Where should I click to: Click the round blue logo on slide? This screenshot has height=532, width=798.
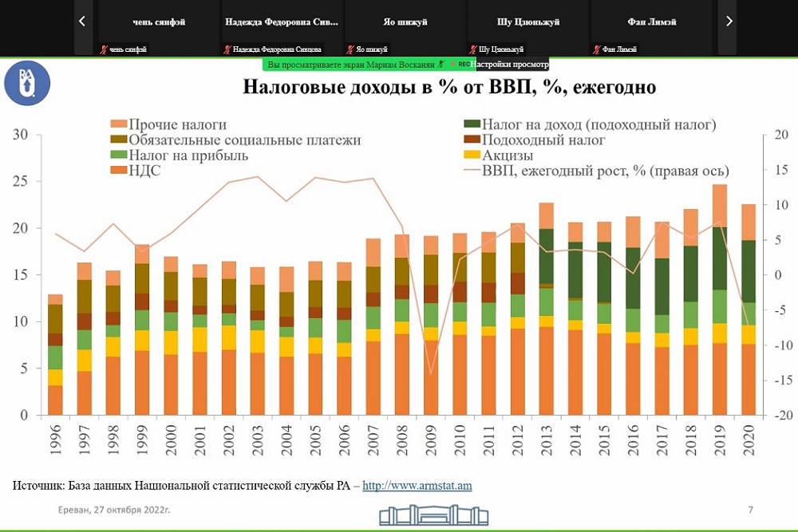(x=27, y=84)
